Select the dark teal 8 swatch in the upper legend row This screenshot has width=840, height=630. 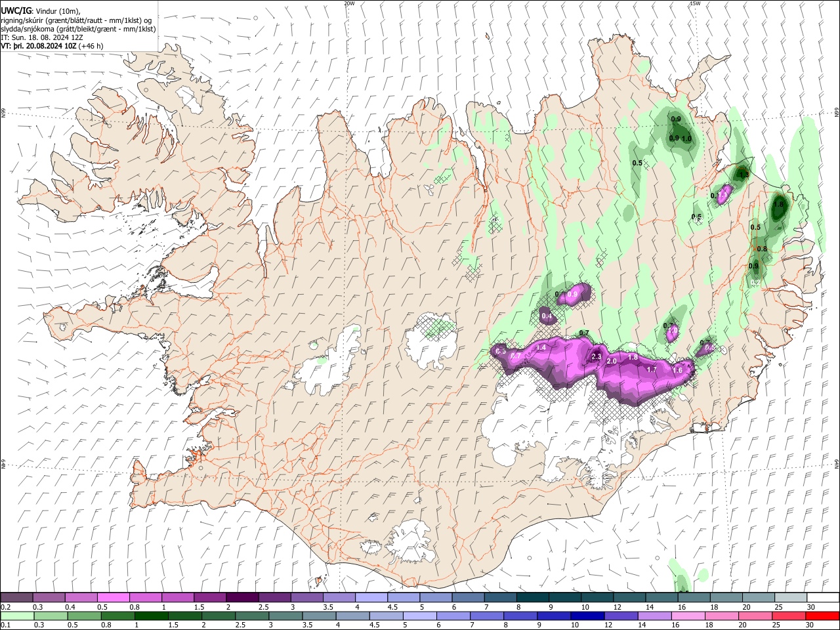[532, 597]
